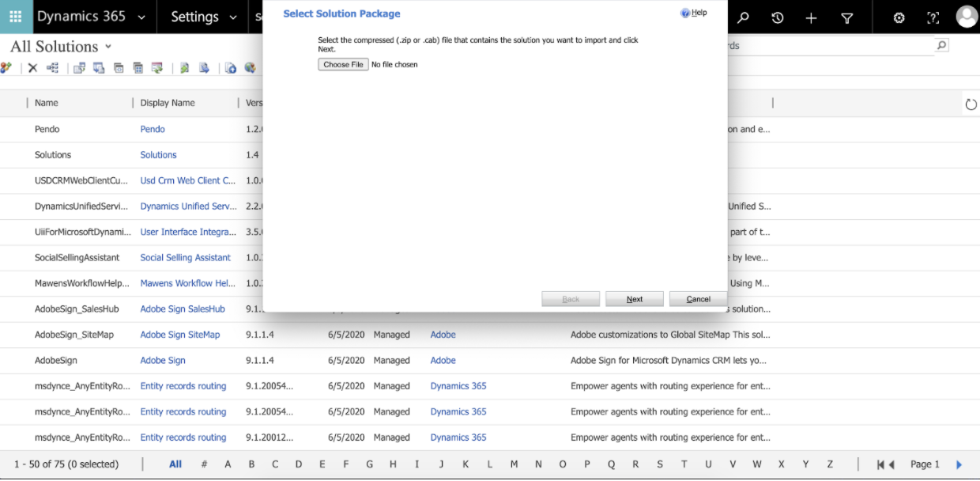Open the Mawens Workflow Hel... link
The image size is (980, 481).
point(188,283)
